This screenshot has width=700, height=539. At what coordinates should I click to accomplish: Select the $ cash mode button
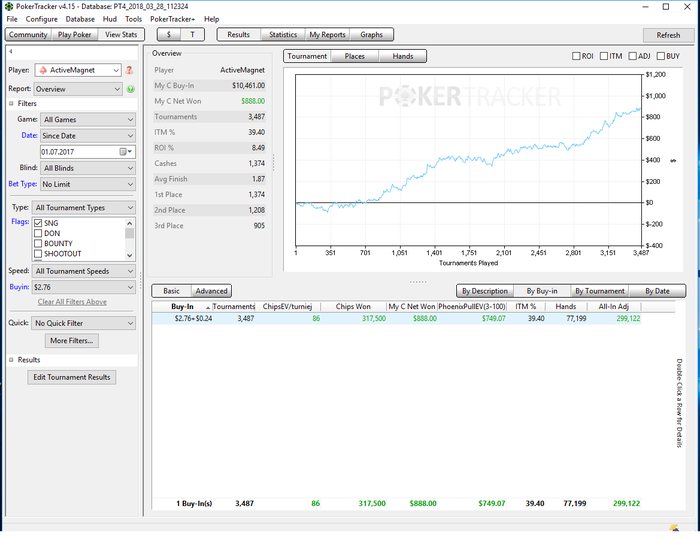point(169,34)
